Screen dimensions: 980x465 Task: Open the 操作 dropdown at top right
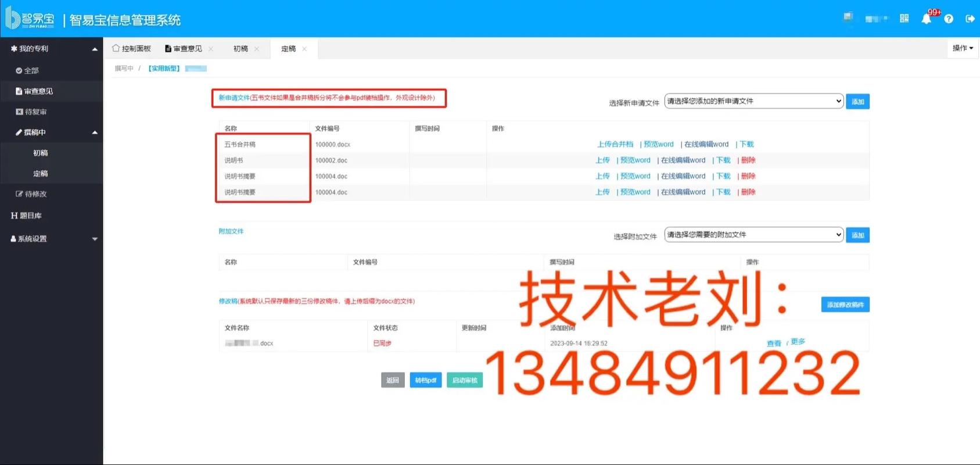click(963, 48)
